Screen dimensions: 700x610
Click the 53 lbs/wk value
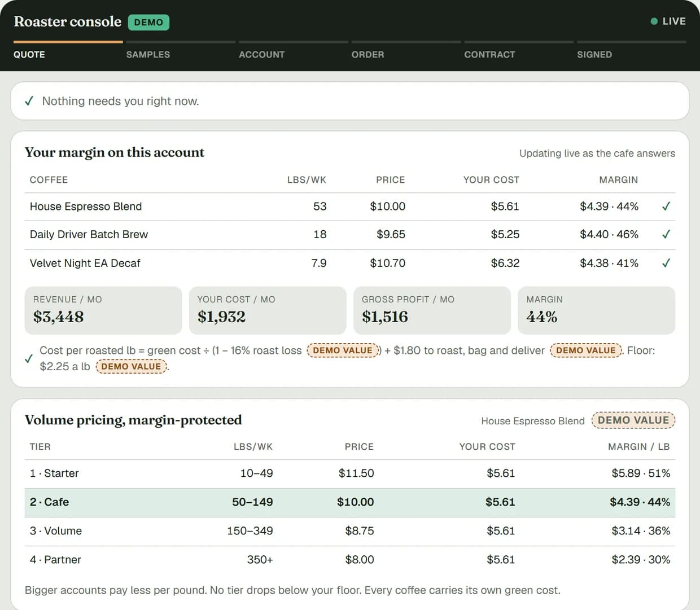click(x=320, y=207)
